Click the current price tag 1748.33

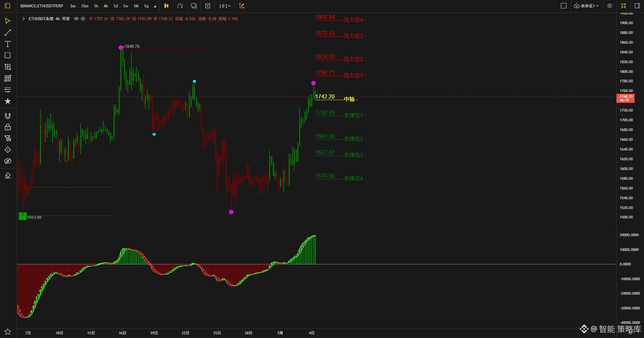[x=626, y=98]
